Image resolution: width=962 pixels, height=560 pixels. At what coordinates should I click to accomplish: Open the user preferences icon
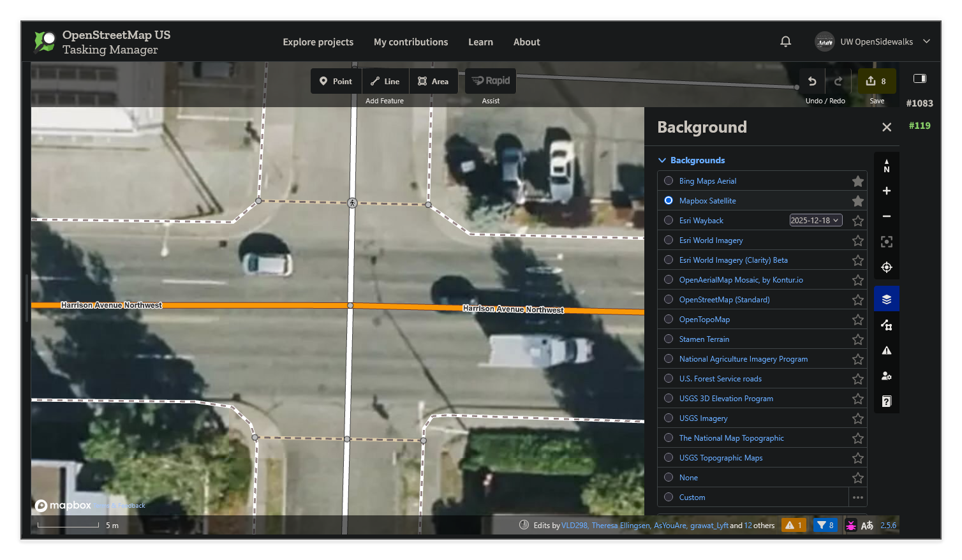click(x=886, y=376)
